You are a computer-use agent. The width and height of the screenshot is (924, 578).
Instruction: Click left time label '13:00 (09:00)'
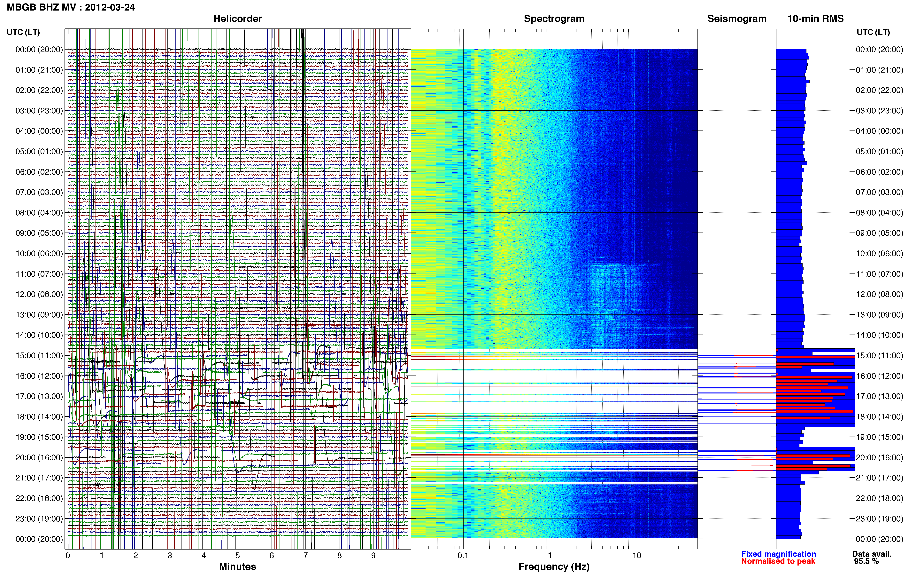[39, 315]
